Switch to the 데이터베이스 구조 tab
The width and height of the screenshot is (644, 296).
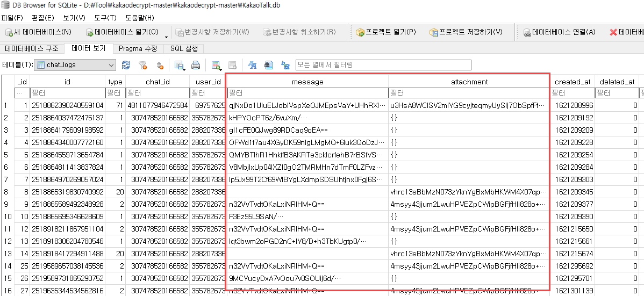[x=32, y=48]
